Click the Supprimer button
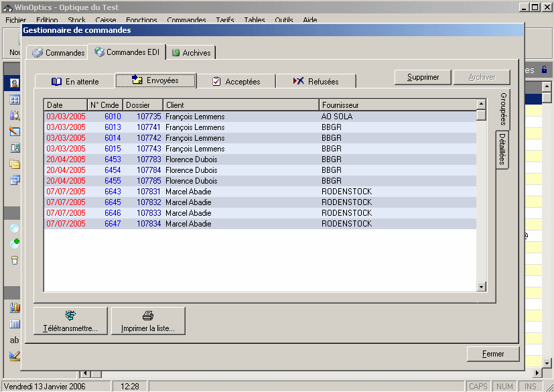Image resolution: width=554 pixels, height=392 pixels. pos(423,77)
